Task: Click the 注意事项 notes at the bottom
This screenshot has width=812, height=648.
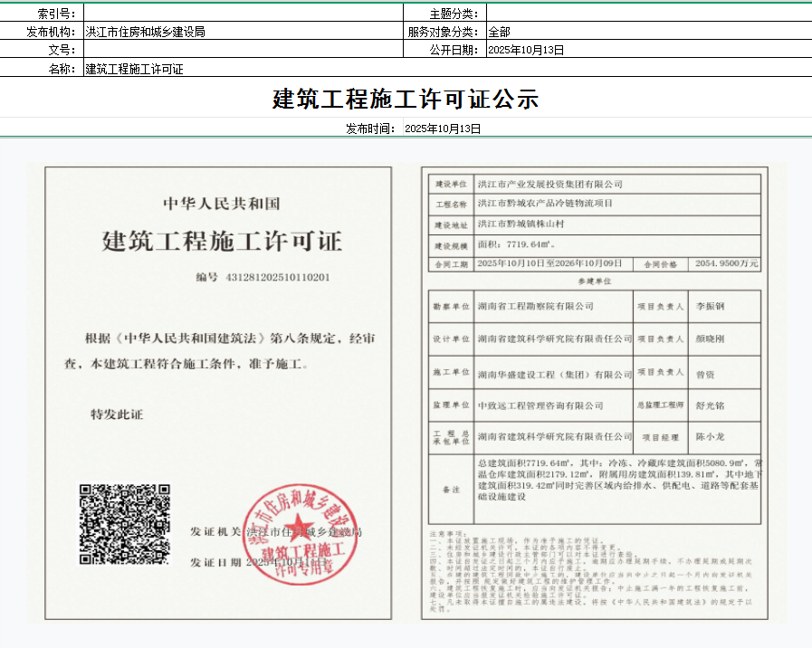Action: click(593, 574)
